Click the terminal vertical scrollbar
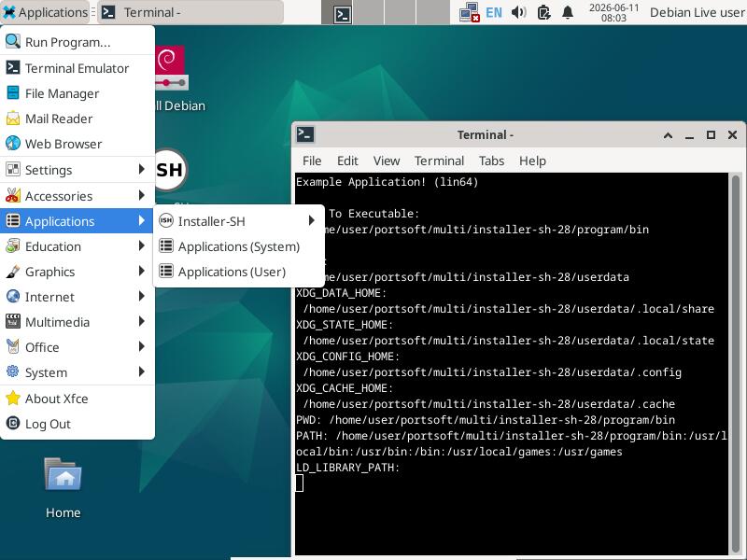The height and width of the screenshot is (560, 747). 736,364
